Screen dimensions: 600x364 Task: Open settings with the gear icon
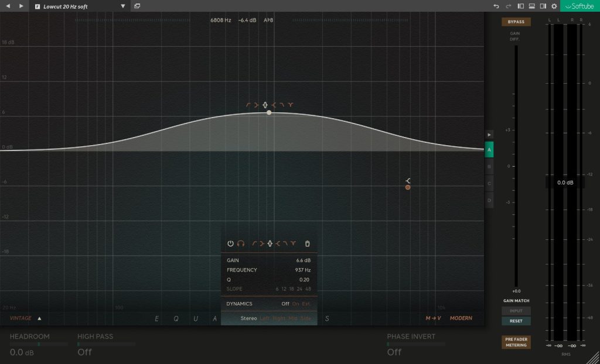coord(554,6)
